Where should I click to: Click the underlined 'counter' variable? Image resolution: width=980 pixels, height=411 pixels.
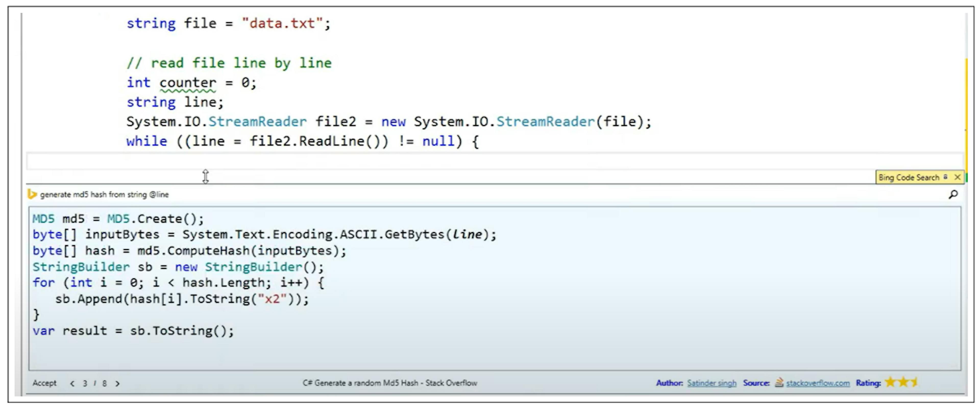point(188,83)
